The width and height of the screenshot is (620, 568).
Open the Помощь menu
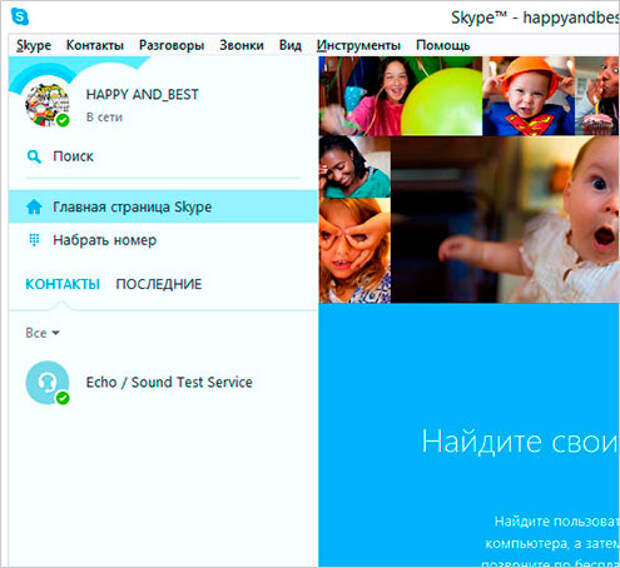coord(443,45)
